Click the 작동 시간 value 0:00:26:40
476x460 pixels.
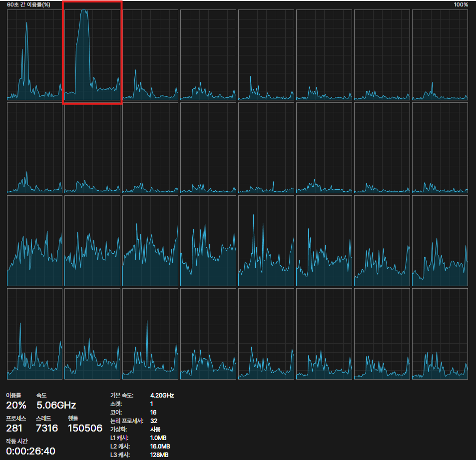30,452
